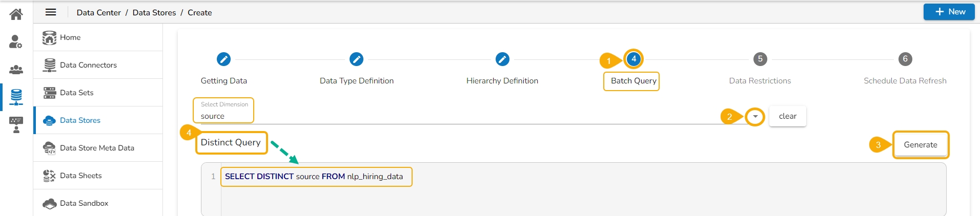980x216 pixels.
Task: Click the Data Type Definition step icon
Action: click(x=356, y=59)
